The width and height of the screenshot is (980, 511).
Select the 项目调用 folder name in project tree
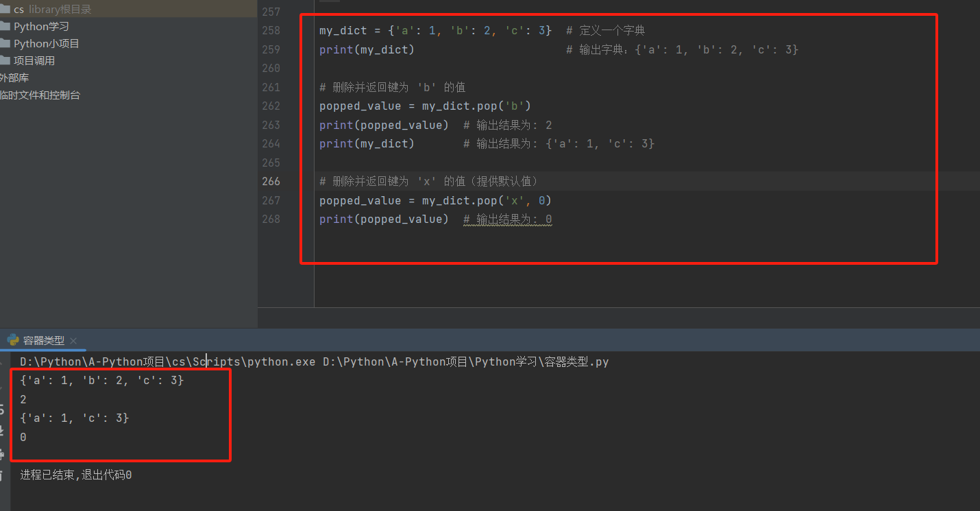(34, 60)
